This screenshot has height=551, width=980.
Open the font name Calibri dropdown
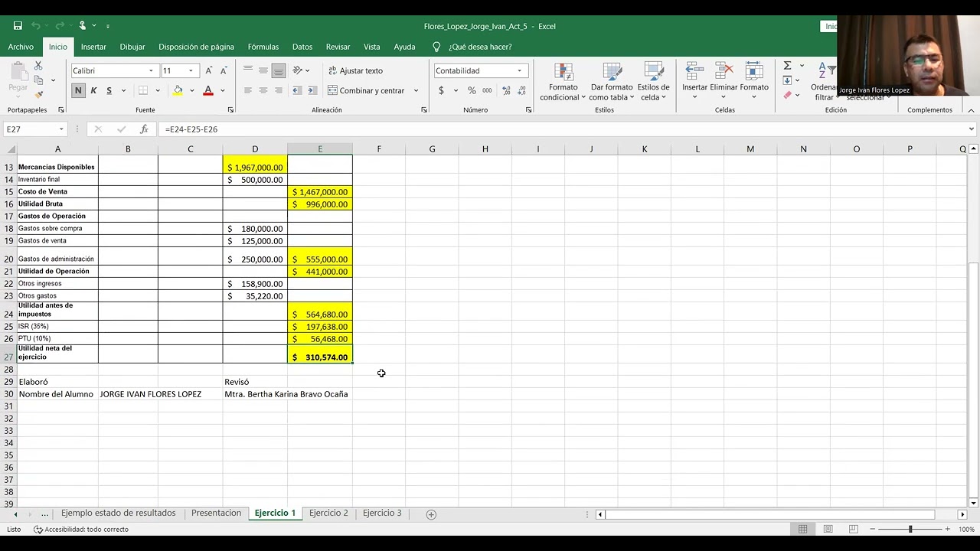point(151,70)
